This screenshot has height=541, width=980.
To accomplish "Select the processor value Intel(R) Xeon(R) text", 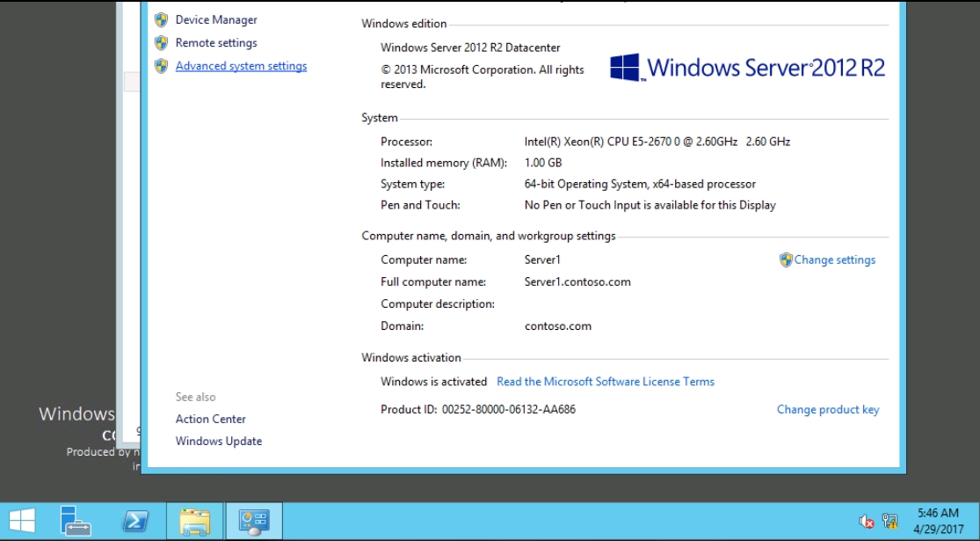I will [657, 142].
